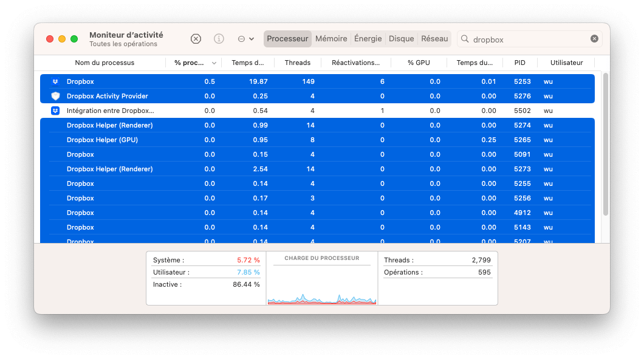
Task: Click the vertical scrollbar of process list
Action: tap(605, 144)
